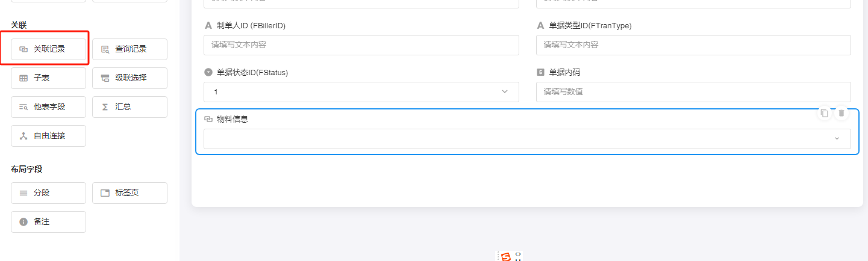Screen dimensions: 868x261
Task: Focus the 单据类型ID(FTranType) text input
Action: [x=693, y=45]
